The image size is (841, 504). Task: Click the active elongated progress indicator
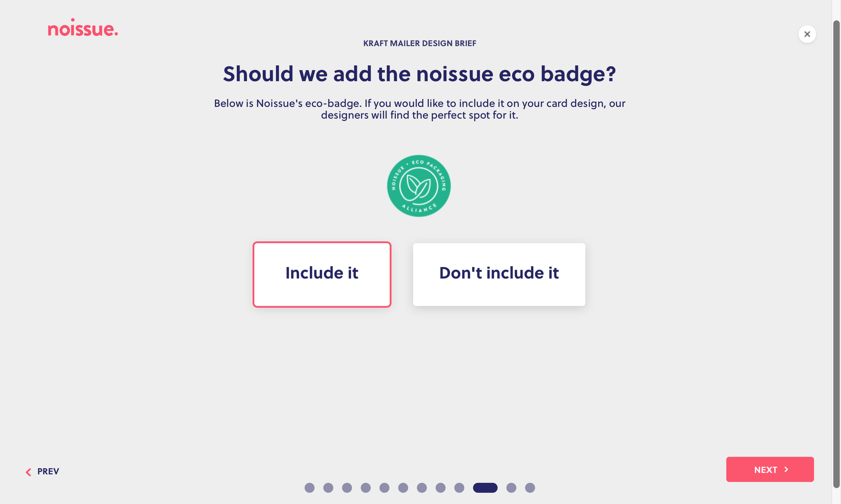(485, 488)
